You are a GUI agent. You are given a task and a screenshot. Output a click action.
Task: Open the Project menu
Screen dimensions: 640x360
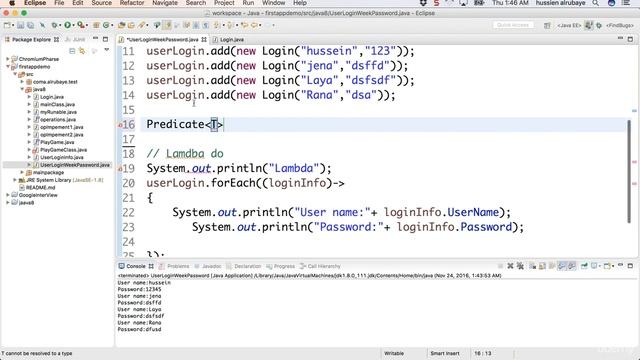point(224,3)
